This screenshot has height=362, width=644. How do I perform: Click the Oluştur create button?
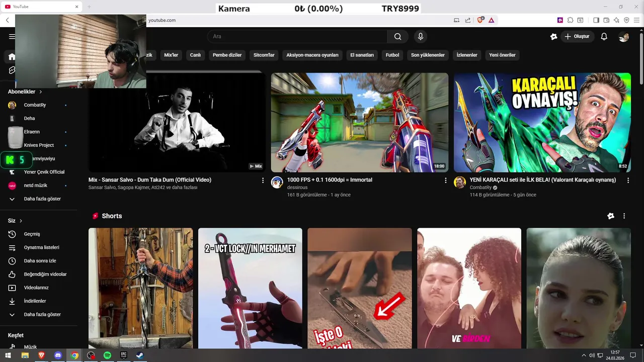click(577, 36)
